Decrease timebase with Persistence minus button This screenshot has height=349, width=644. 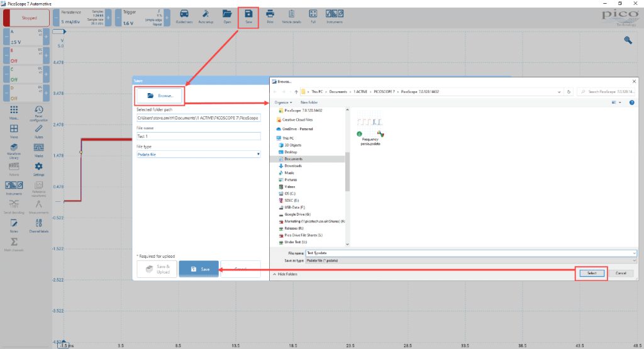point(56,18)
